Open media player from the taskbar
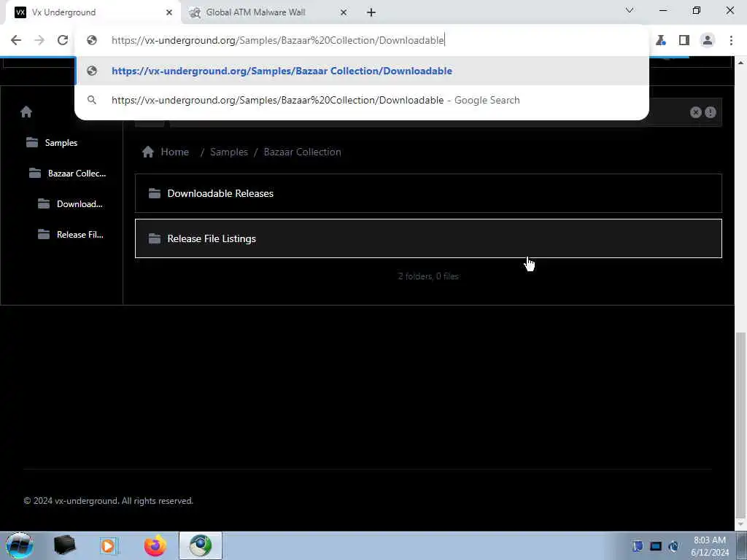The width and height of the screenshot is (747, 560). tap(109, 545)
